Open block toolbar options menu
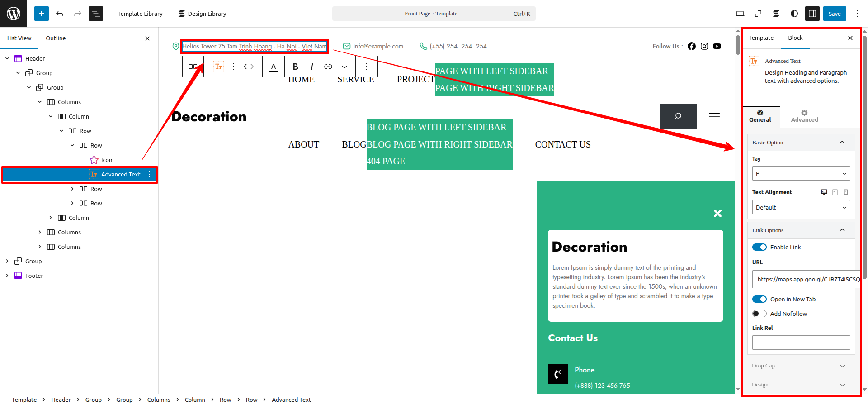The image size is (868, 405). tap(367, 67)
